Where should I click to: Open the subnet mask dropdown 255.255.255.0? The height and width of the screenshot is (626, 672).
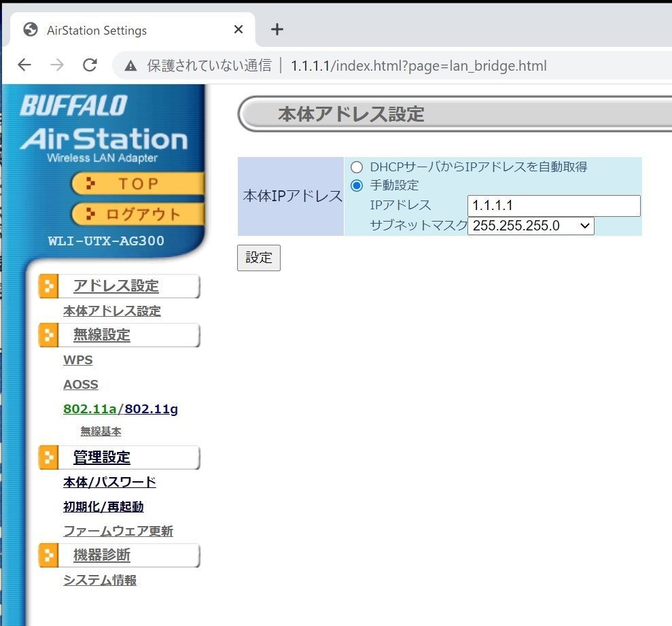(531, 226)
